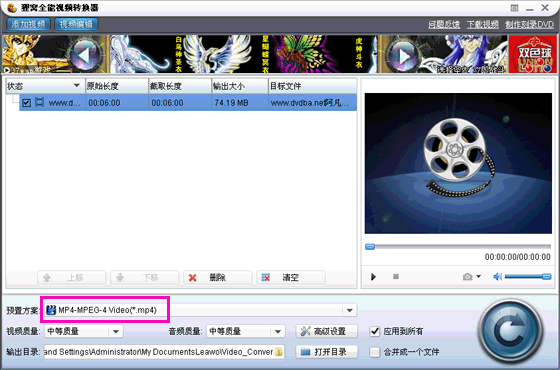Image resolution: width=560 pixels, height=370 pixels.
Task: Play the preview video
Action: 373,276
